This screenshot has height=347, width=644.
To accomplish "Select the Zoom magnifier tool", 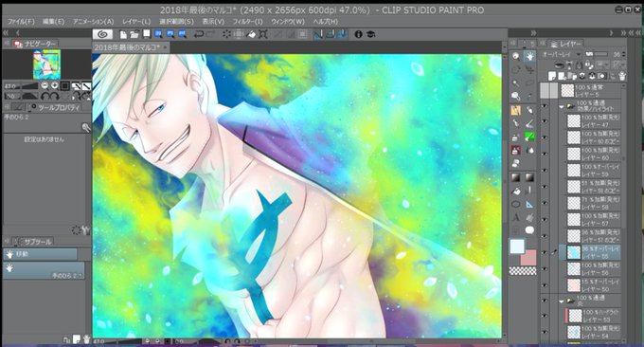I will [516, 57].
